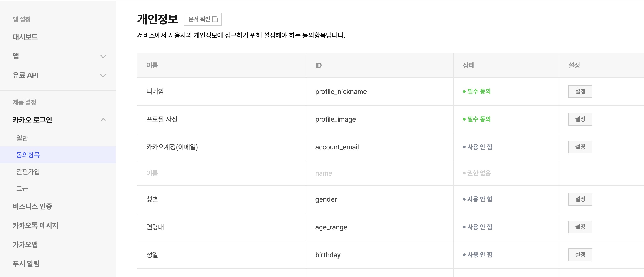Click the document icon next to 문서 확인

pyautogui.click(x=215, y=19)
